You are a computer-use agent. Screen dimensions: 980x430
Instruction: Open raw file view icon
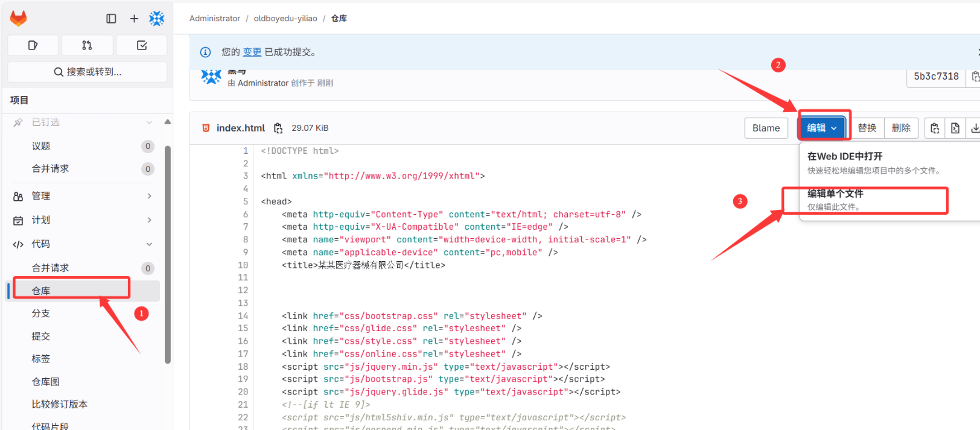tap(955, 128)
